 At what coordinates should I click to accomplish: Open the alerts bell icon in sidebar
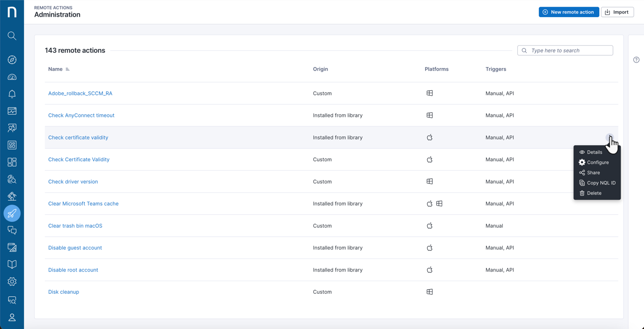pos(12,94)
